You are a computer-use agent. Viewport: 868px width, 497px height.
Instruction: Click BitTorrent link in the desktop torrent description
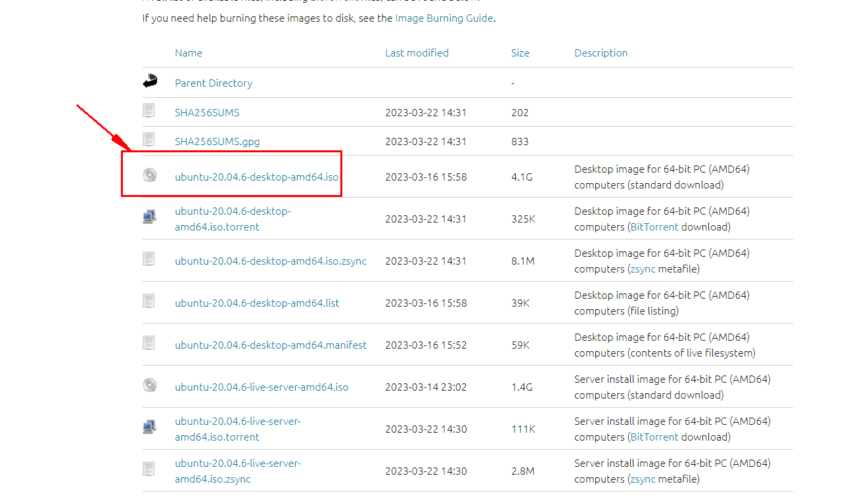point(654,227)
